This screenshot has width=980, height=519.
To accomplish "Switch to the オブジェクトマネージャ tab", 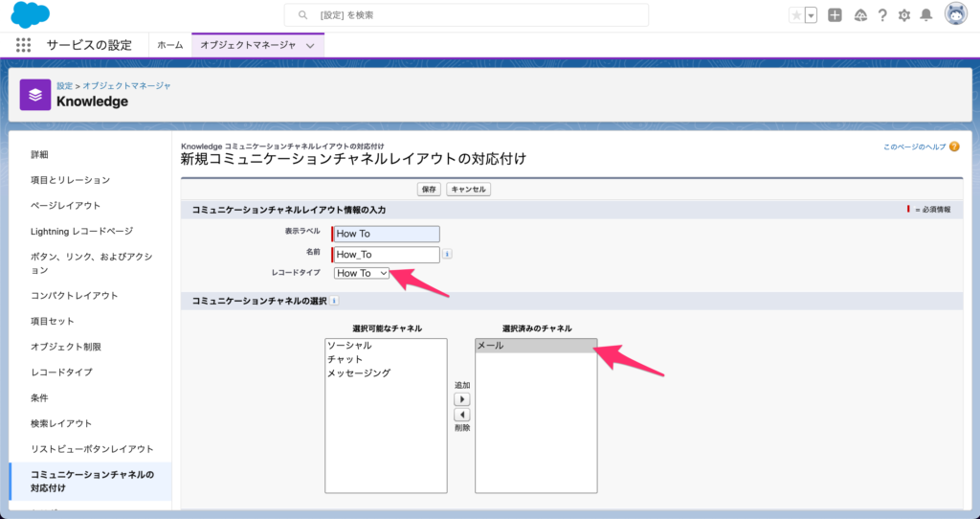I will coord(248,45).
